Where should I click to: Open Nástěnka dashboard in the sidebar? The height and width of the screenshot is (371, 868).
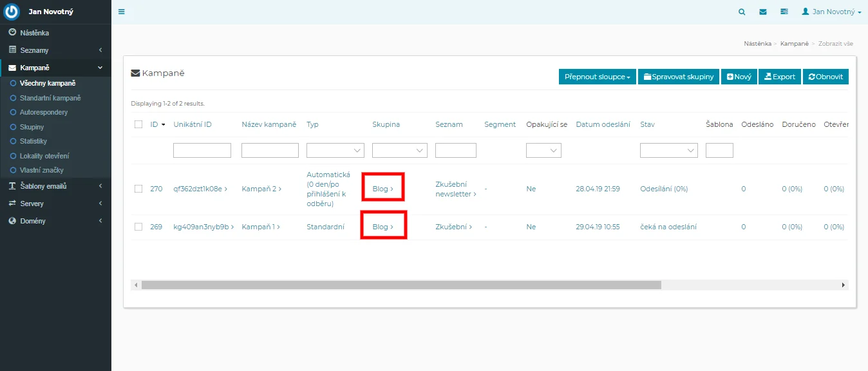pos(34,33)
